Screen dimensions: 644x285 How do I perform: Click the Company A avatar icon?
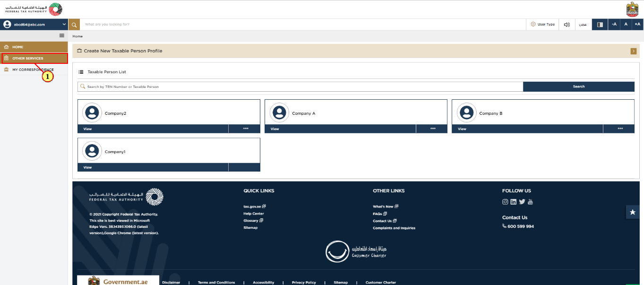[x=279, y=112]
